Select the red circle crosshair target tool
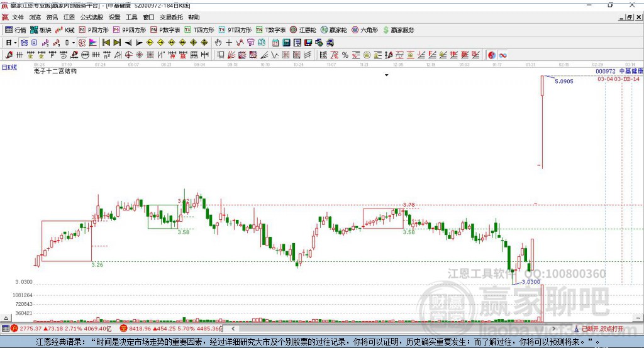 [128, 55]
